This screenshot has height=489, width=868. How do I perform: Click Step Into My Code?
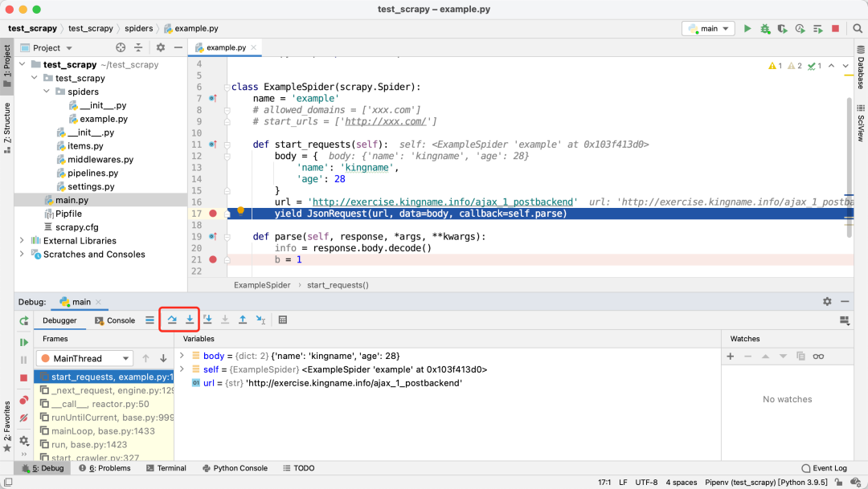click(207, 320)
